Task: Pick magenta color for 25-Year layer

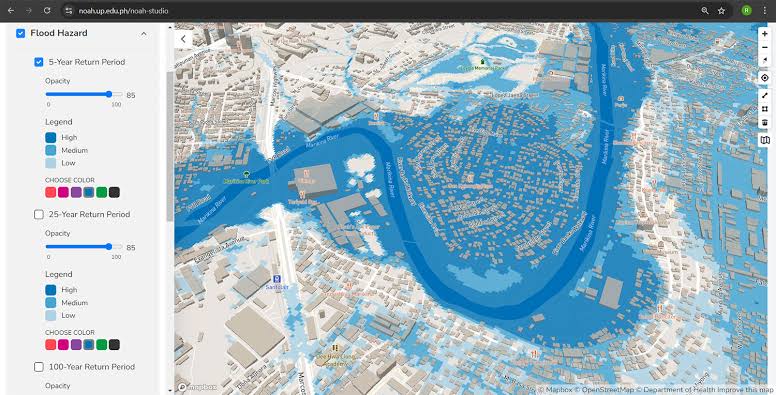Action: point(63,345)
